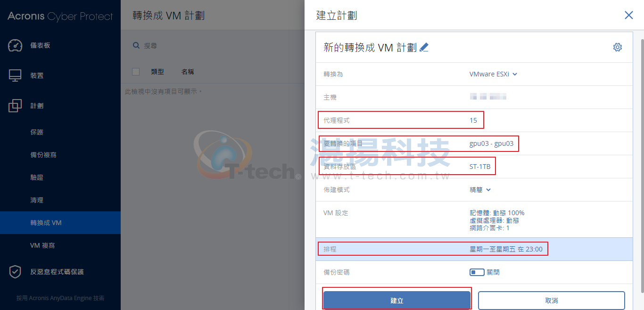Edit plan name with pencil icon
Screen dimensions: 644x310
[x=424, y=47]
